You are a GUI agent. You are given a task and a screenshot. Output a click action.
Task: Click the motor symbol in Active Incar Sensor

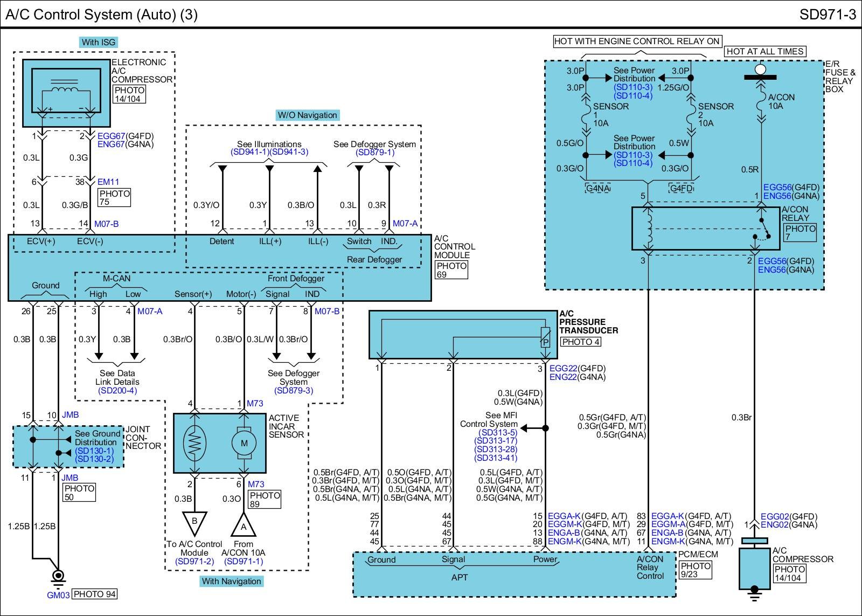[244, 443]
